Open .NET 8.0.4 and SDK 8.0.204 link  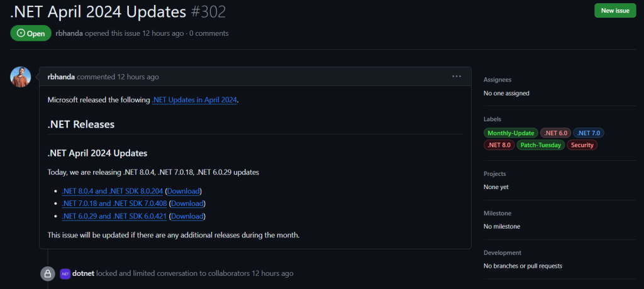click(112, 191)
